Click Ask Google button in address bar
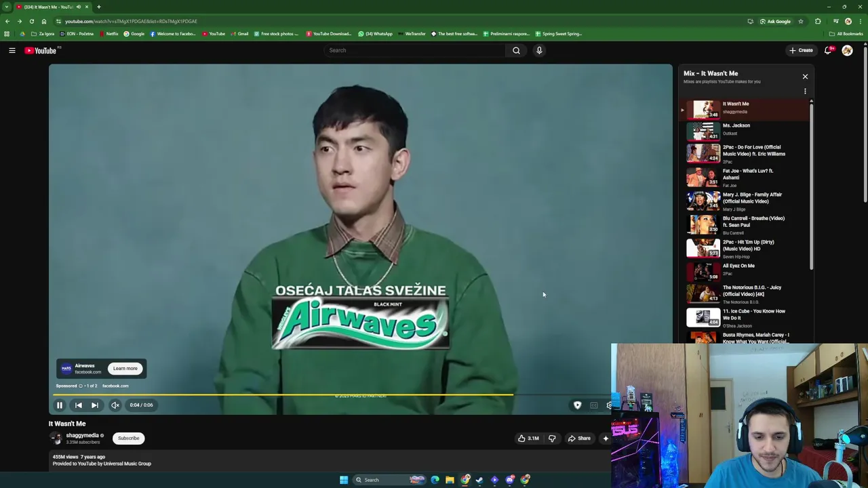Viewport: 868px width, 488px height. pyautogui.click(x=775, y=22)
